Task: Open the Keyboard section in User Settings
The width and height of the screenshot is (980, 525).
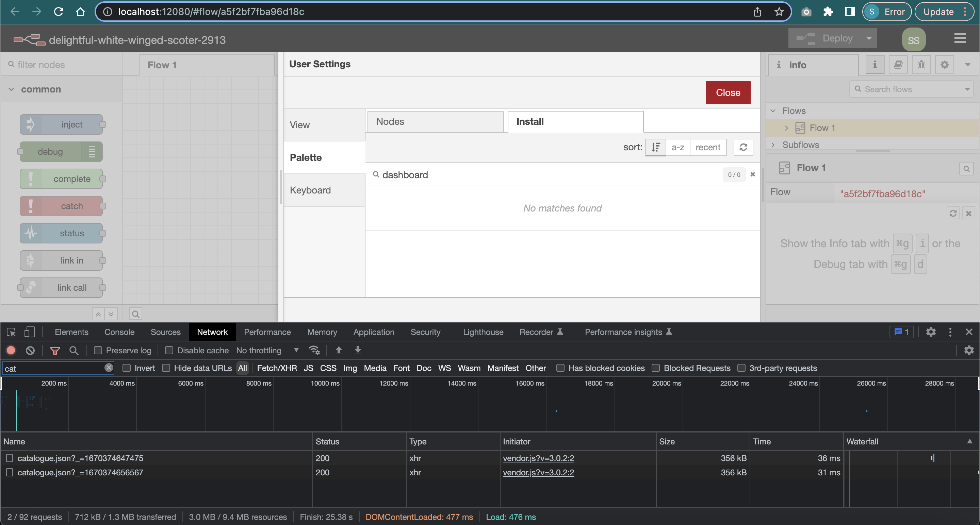Action: pos(310,190)
